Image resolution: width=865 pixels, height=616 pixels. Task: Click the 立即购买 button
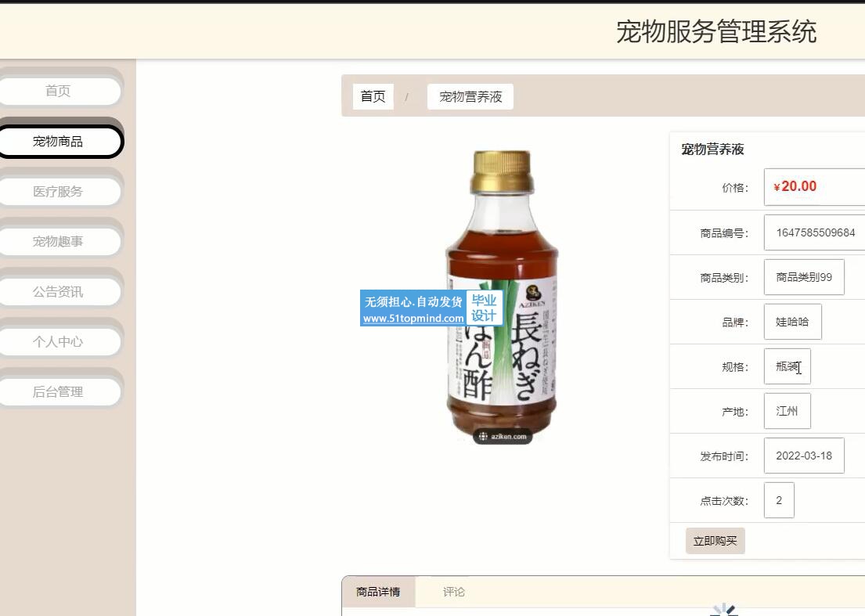pyautogui.click(x=715, y=541)
